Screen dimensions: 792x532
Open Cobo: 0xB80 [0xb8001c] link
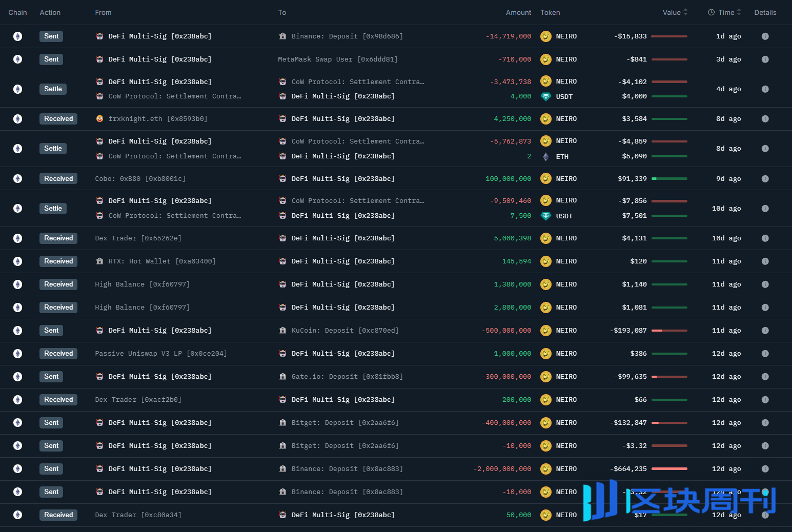[140, 179]
